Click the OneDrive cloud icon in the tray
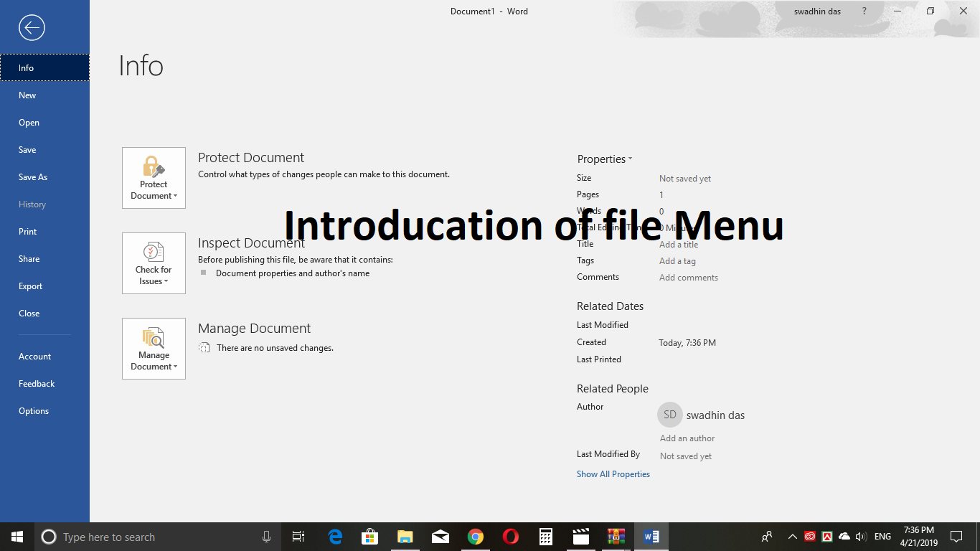 [843, 537]
